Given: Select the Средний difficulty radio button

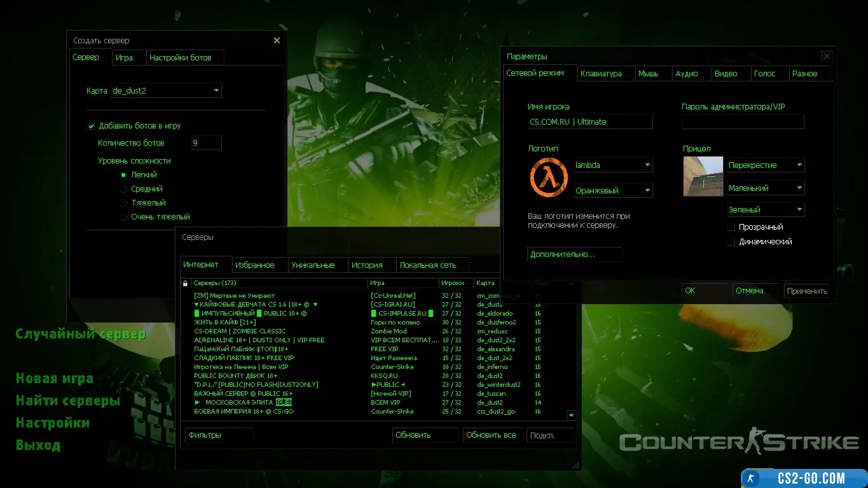Looking at the screenshot, I should click(x=123, y=189).
